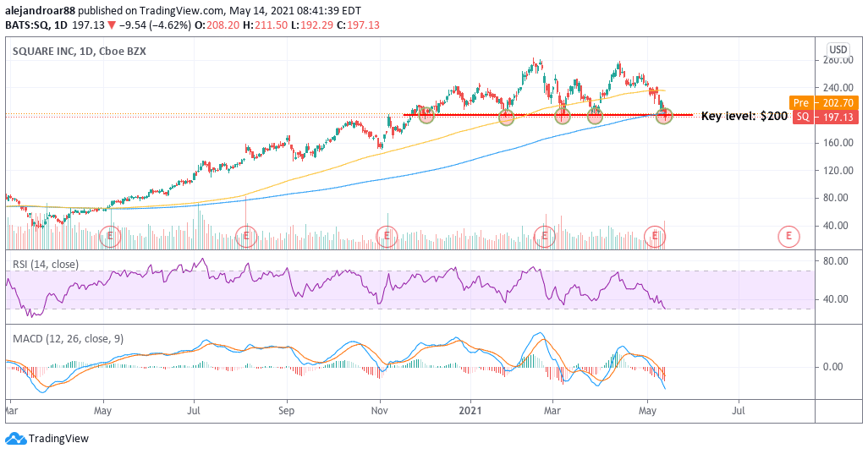
Task: Click the RSI (14, close) indicator label
Action: (46, 265)
